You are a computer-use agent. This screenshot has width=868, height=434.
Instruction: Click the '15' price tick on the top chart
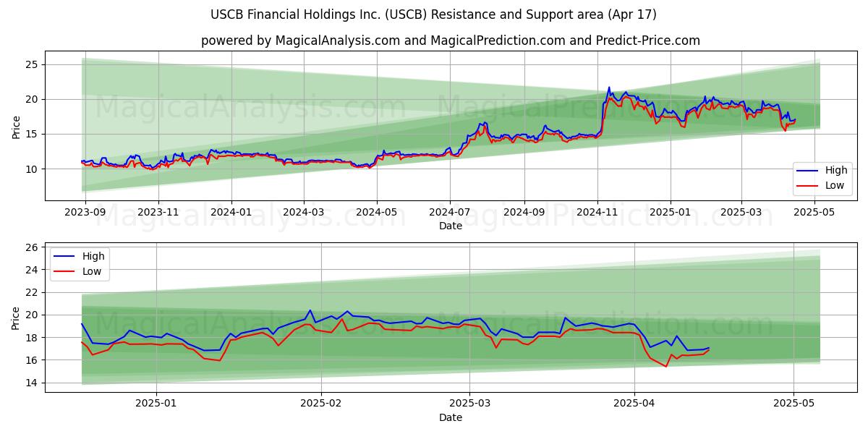pos(33,135)
